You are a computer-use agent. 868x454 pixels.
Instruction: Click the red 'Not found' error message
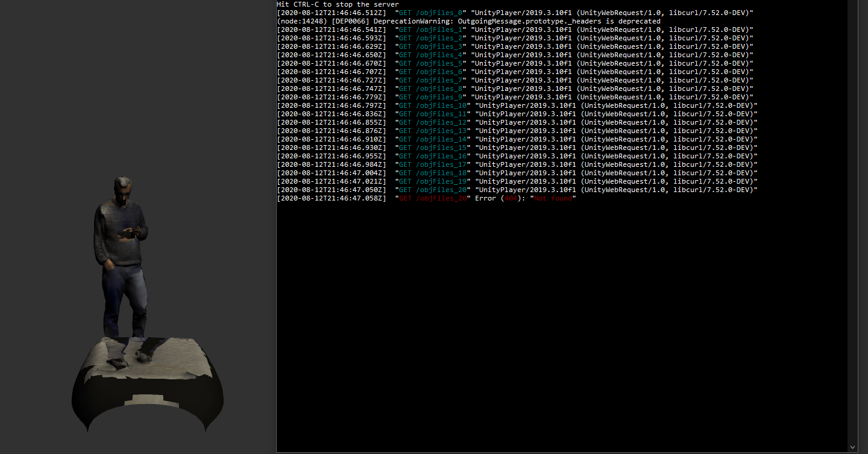[x=553, y=198]
